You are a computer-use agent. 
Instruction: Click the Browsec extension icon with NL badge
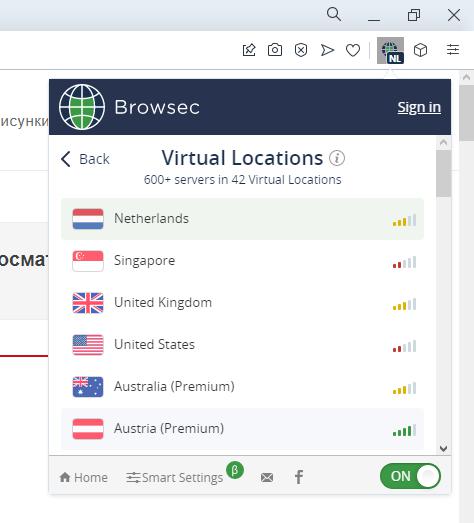pyautogui.click(x=390, y=50)
